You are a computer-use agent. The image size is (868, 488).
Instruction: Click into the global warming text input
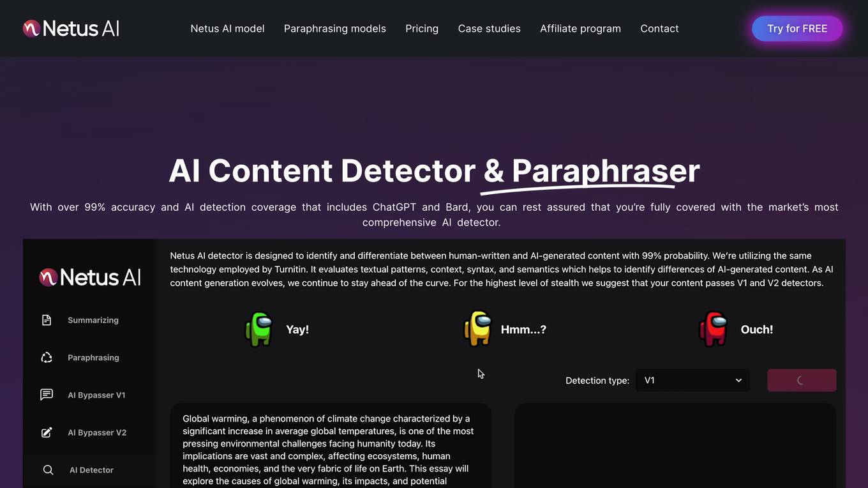point(331,445)
